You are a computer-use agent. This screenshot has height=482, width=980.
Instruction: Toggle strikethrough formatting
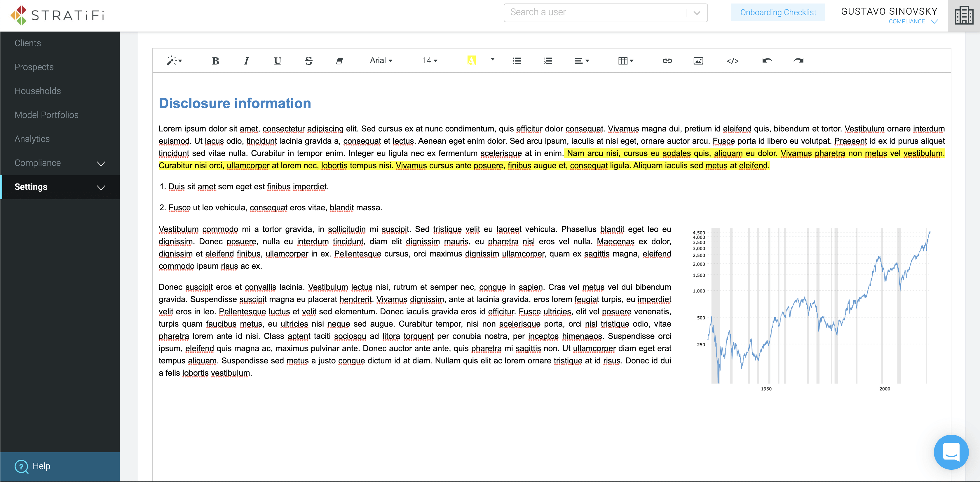tap(308, 61)
